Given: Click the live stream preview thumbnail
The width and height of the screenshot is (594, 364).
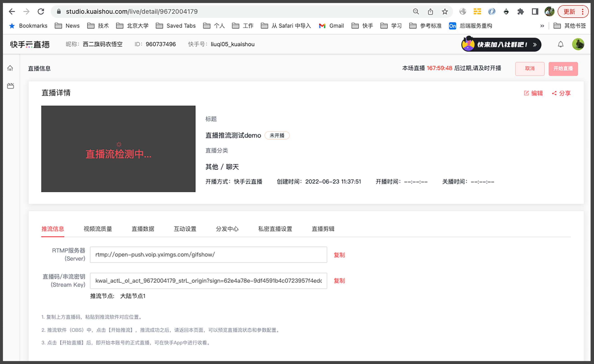Looking at the screenshot, I should 118,149.
